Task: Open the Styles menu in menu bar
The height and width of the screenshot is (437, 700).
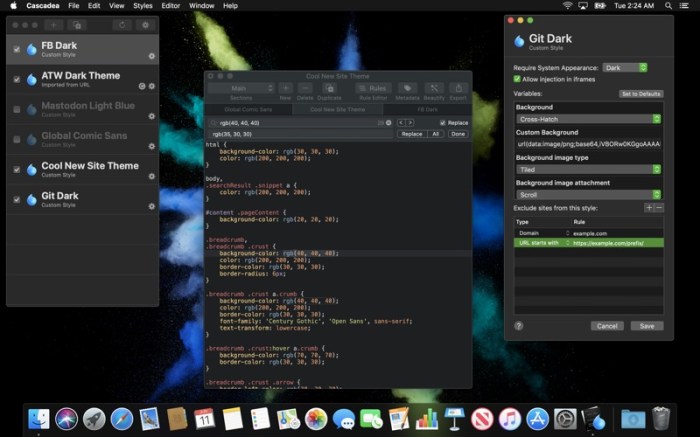Action: pyautogui.click(x=142, y=6)
